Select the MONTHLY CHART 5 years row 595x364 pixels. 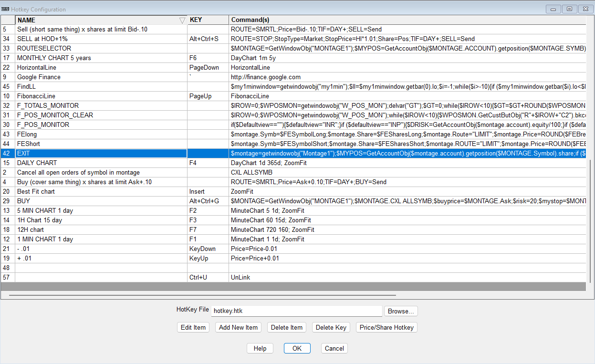(x=293, y=58)
